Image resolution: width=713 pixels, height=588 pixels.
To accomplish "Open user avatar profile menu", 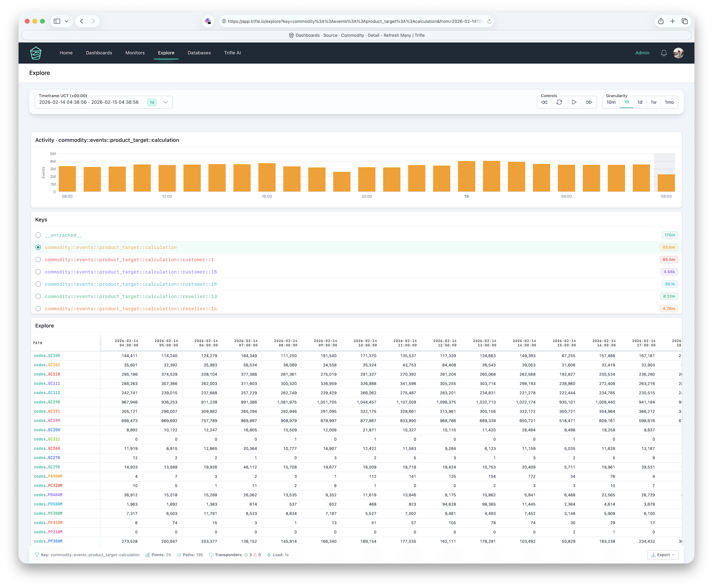I will (678, 53).
